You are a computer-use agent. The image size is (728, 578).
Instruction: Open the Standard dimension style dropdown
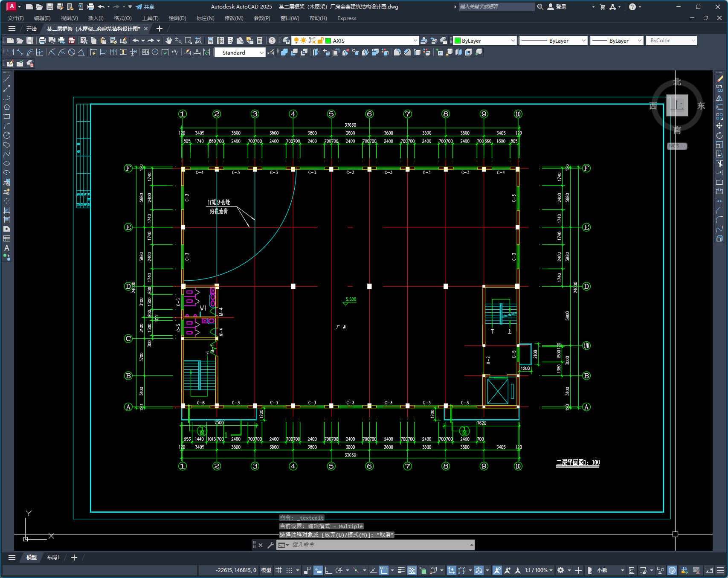coord(261,52)
